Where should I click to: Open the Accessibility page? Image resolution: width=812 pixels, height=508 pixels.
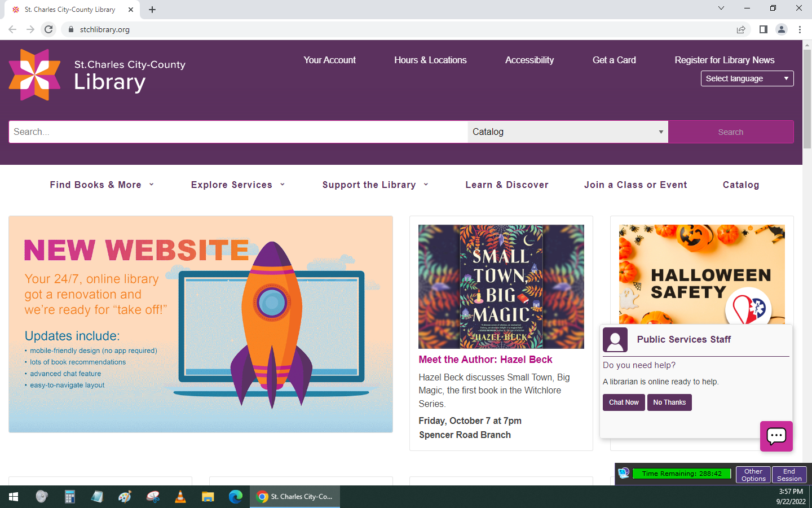(529, 60)
